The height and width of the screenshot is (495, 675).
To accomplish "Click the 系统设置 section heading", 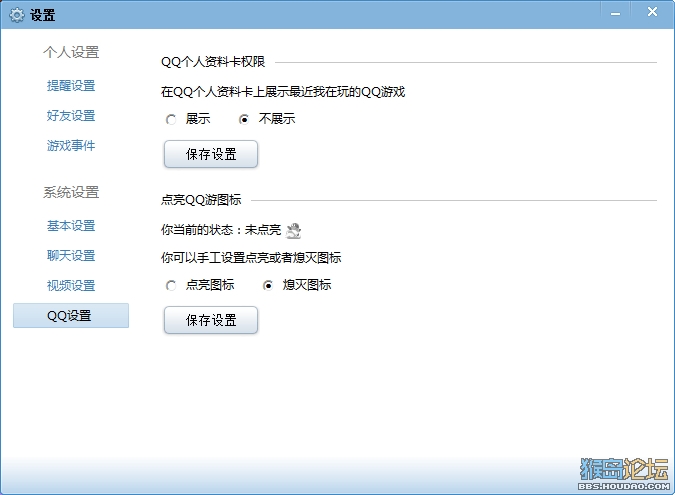I will (71, 192).
